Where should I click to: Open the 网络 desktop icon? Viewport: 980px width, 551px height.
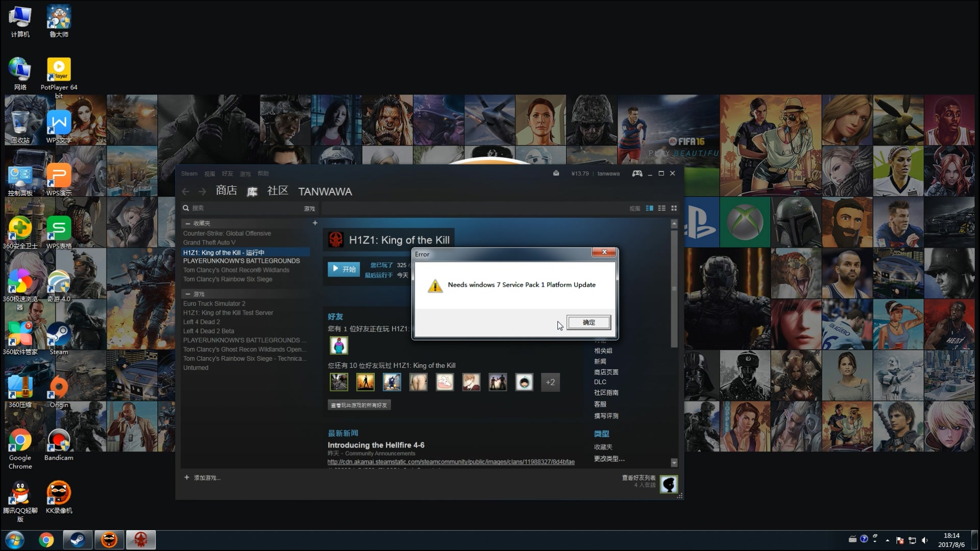pos(20,74)
